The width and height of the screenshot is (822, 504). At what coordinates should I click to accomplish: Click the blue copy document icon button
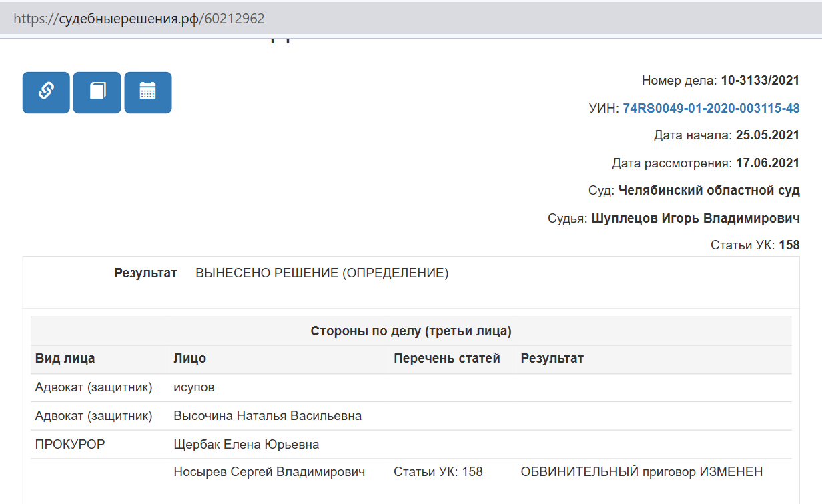pyautogui.click(x=97, y=93)
